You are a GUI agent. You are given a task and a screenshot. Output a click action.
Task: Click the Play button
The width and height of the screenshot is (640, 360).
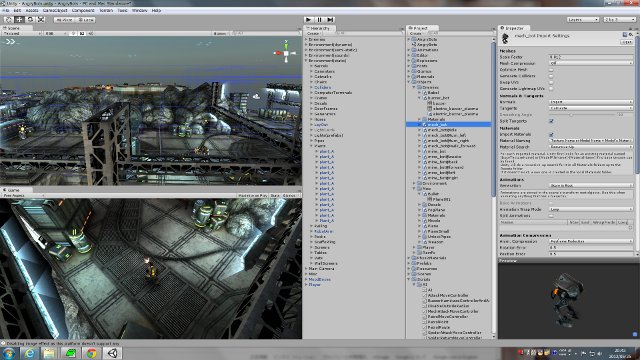pos(309,20)
